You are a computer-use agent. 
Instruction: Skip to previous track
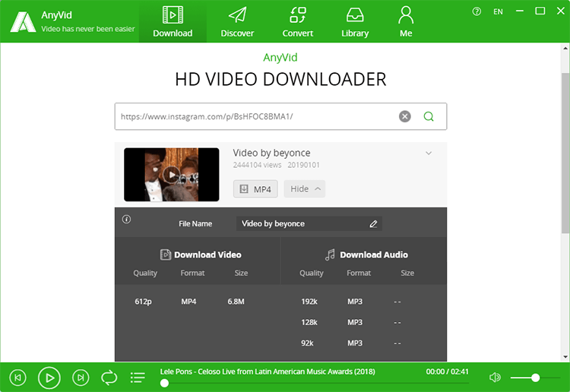point(17,378)
